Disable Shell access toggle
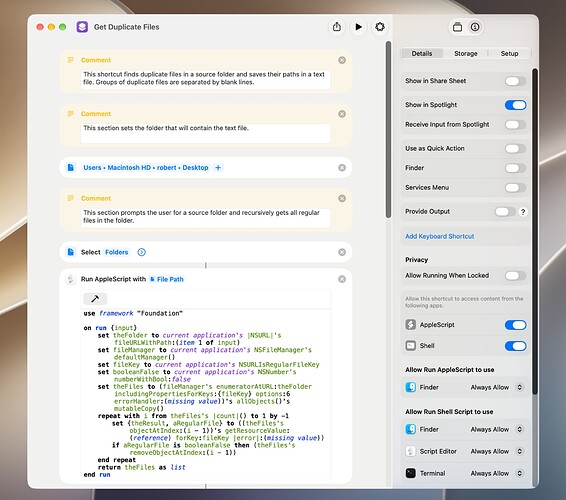The width and height of the screenshot is (566, 500). (x=515, y=346)
